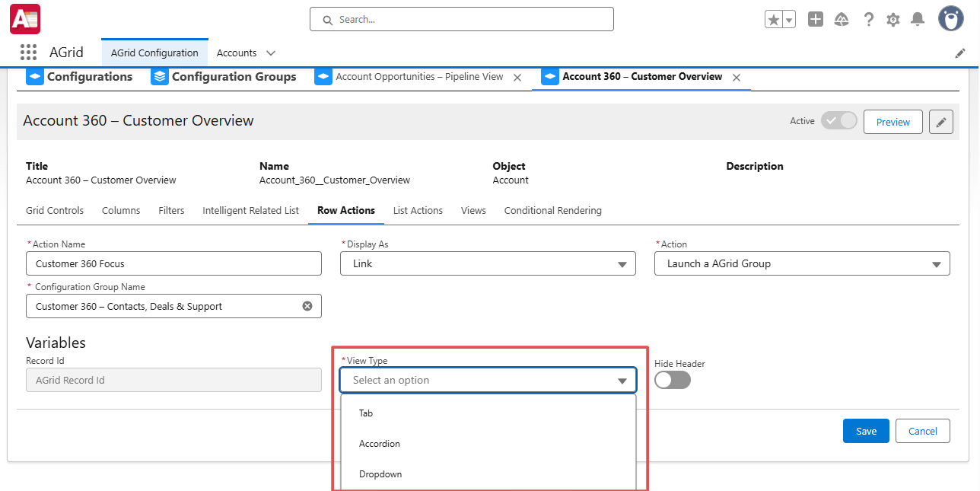980x491 pixels.
Task: Select the Accordion view type option
Action: [x=488, y=444]
